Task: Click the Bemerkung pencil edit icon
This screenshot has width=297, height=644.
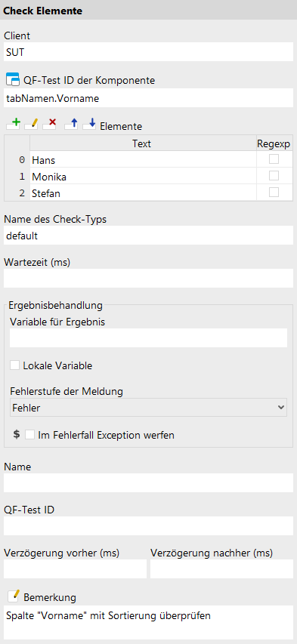Action: (x=14, y=596)
